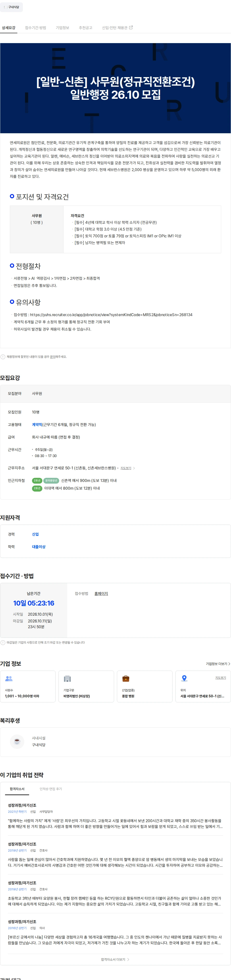Expand 합격자소서 더보기
The width and height of the screenshot is (231, 980).
click(x=115, y=960)
